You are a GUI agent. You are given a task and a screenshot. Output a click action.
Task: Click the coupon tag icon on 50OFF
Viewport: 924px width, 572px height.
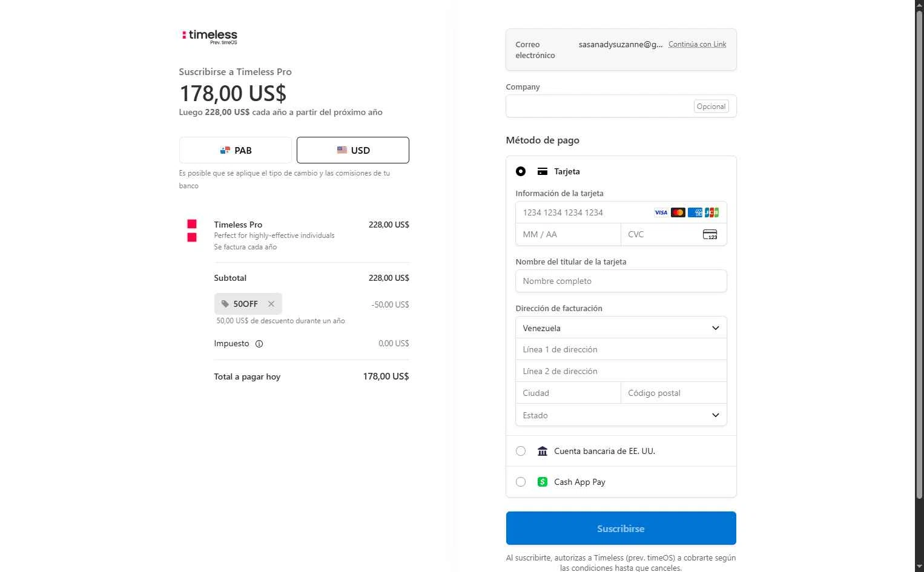pos(225,304)
